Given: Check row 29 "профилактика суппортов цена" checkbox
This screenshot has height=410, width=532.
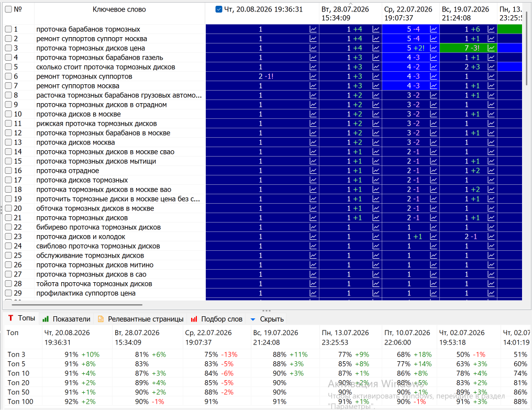Looking at the screenshot, I should pyautogui.click(x=8, y=293).
